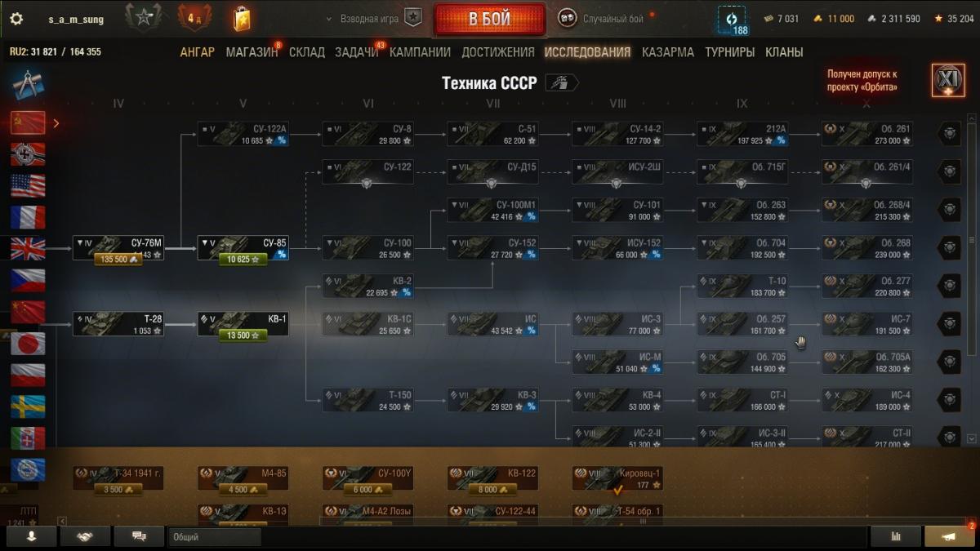980x551 pixels.
Task: Open the settings gear menu
Action: pos(16,19)
